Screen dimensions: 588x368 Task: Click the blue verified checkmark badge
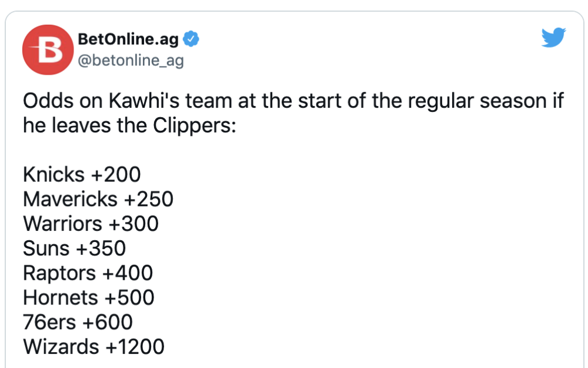pos(191,39)
